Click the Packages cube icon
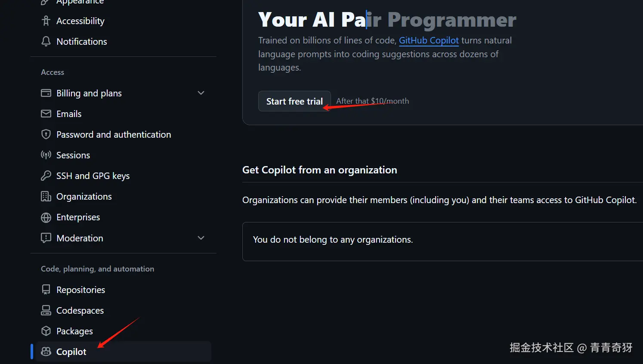643x364 pixels. (x=46, y=331)
